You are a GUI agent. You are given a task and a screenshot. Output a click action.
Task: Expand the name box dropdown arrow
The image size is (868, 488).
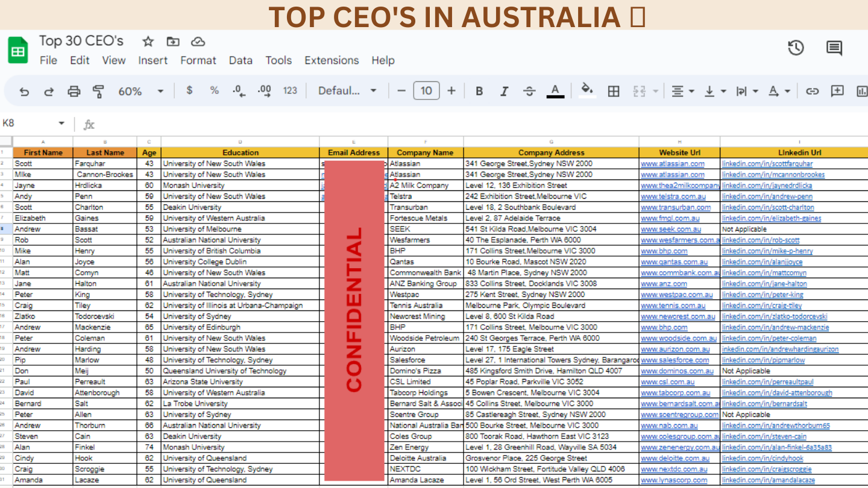61,124
